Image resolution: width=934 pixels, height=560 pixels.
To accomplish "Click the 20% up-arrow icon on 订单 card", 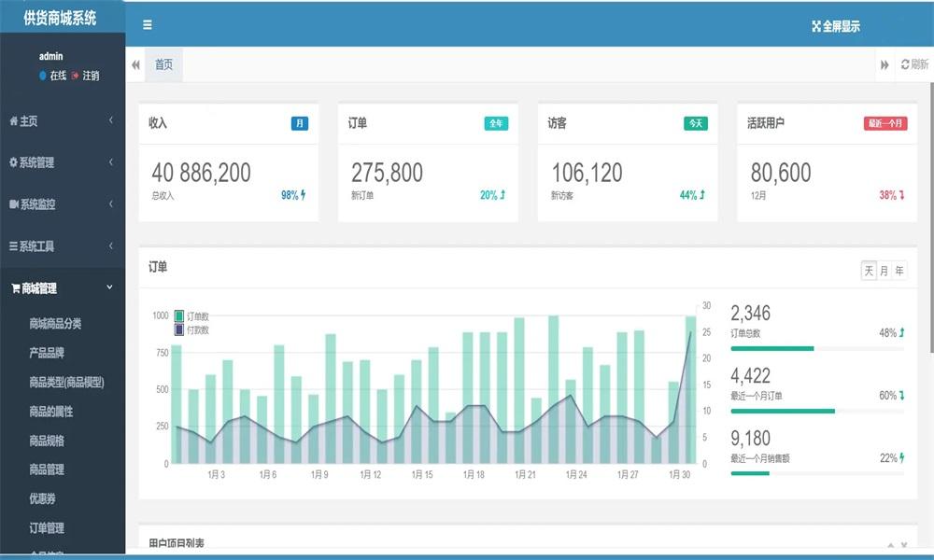I will [502, 195].
